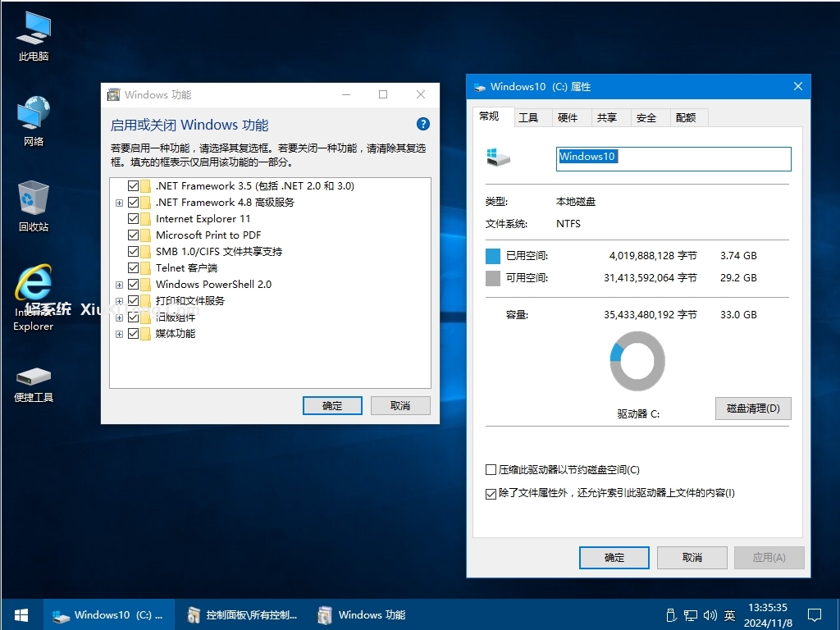
Task: Select SMB 1.0/CIFS 文件共享支持 row text
Action: (219, 252)
